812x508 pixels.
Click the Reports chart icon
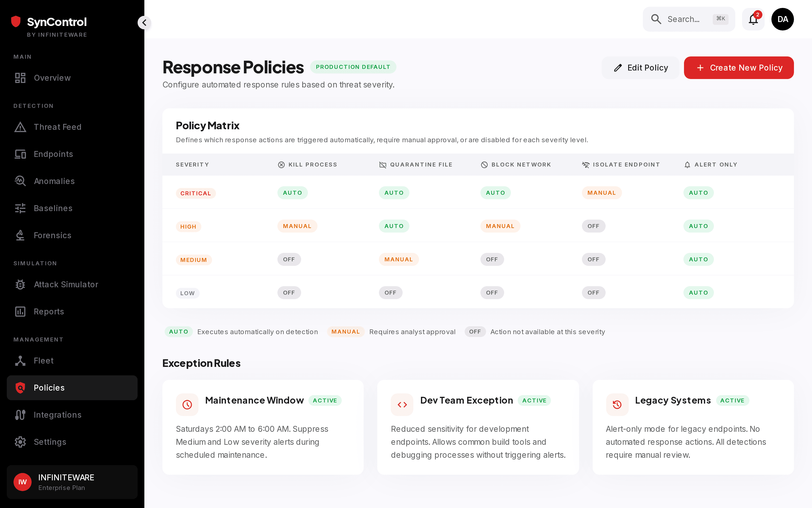coord(20,312)
